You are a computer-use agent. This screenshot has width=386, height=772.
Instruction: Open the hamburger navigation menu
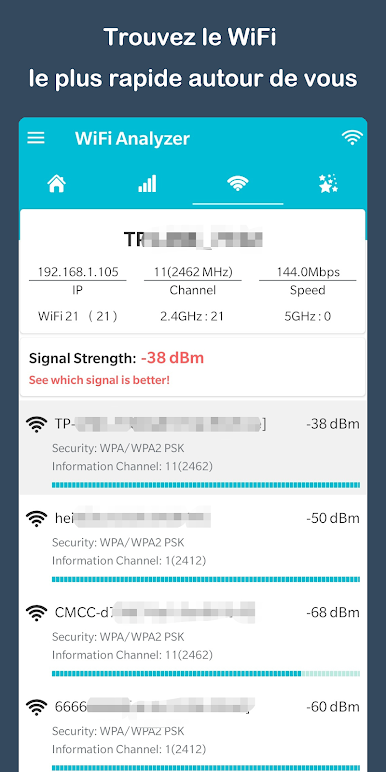coord(36,138)
